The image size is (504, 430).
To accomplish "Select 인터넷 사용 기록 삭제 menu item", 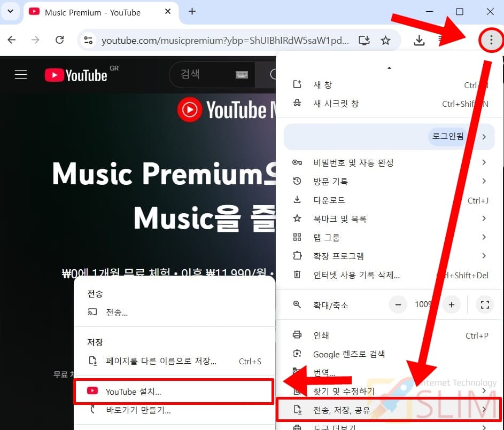I will (x=390, y=275).
